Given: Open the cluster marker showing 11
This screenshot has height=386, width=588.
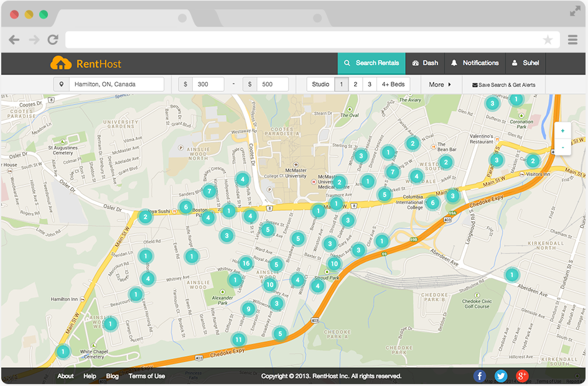Looking at the screenshot, I should tap(238, 340).
